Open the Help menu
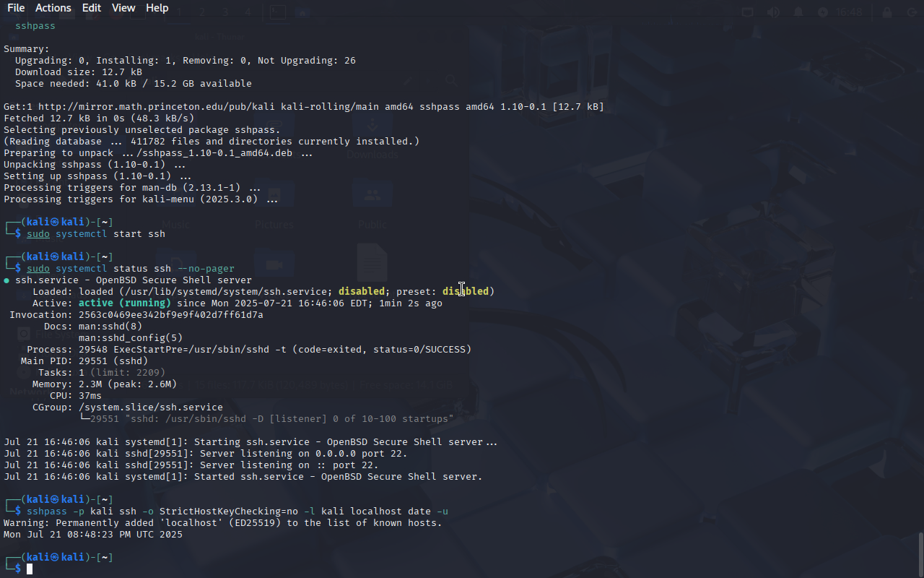This screenshot has width=924, height=578. point(157,8)
